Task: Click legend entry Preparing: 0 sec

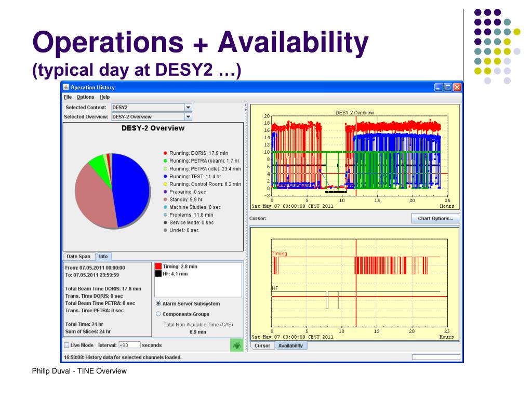Action: click(184, 192)
